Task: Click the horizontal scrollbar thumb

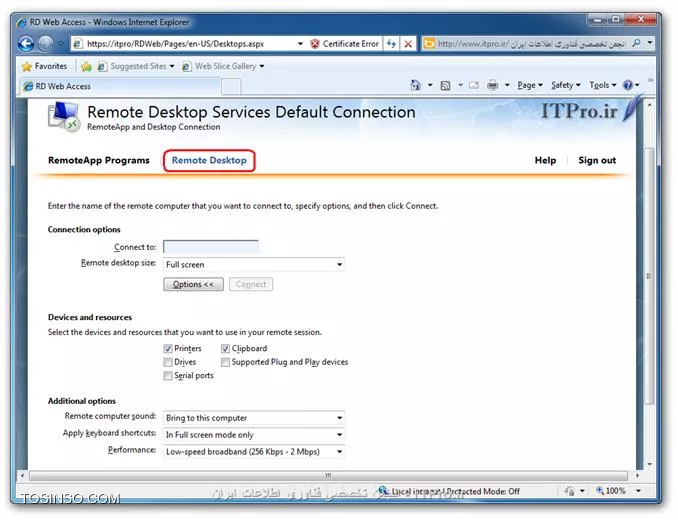Action: click(329, 475)
